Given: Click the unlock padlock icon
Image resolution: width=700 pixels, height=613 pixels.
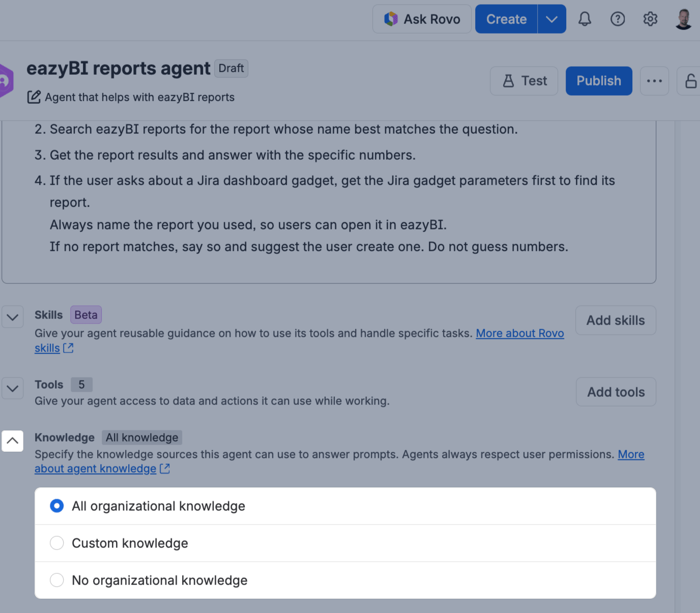Looking at the screenshot, I should click(x=690, y=81).
